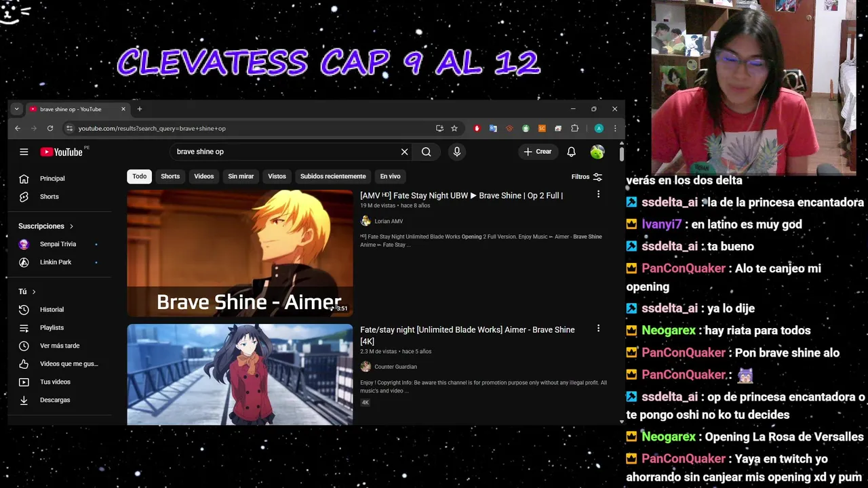
Task: Bookmark this page with star
Action: click(454, 128)
